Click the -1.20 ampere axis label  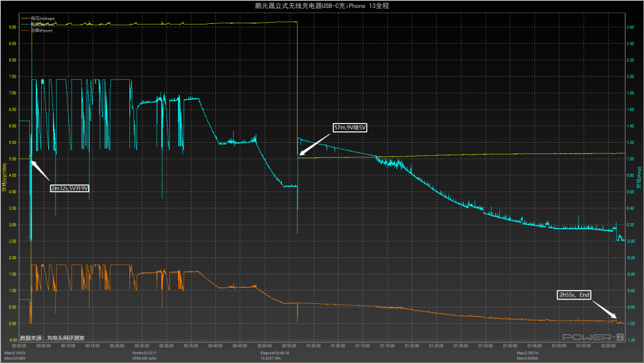coord(630,340)
